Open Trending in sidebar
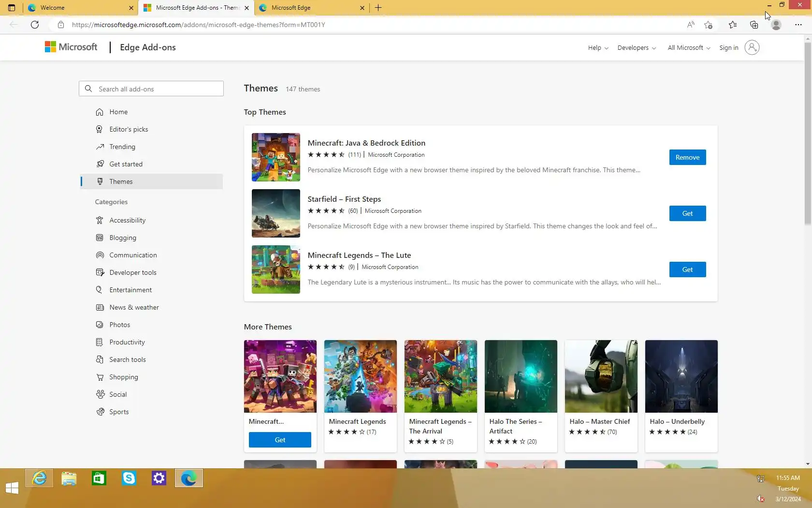The height and width of the screenshot is (508, 812). click(x=152, y=147)
